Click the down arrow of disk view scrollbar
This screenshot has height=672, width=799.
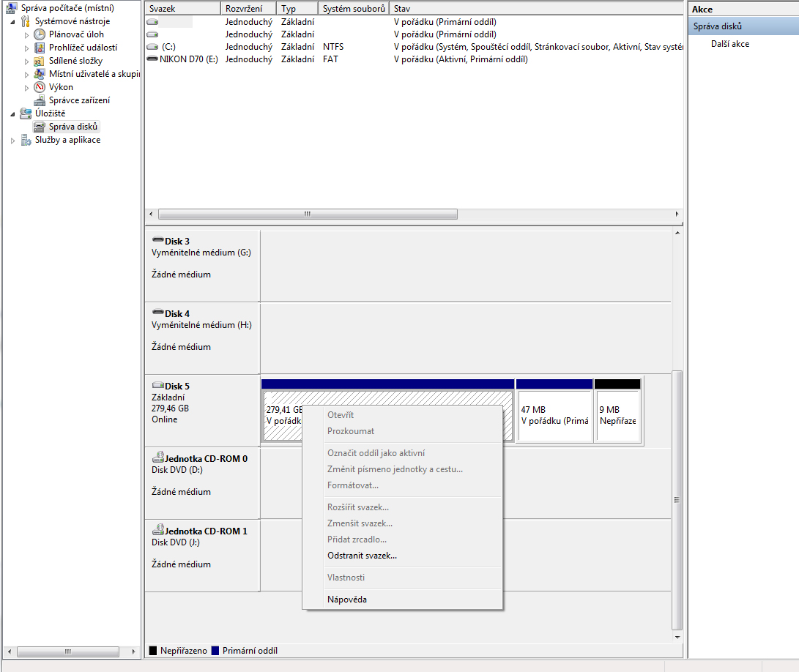coord(677,638)
